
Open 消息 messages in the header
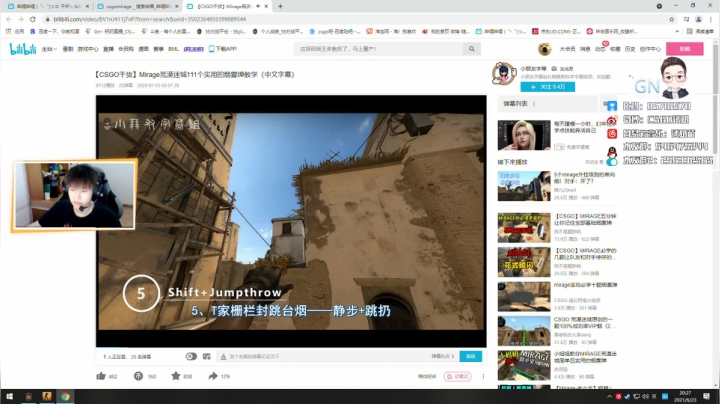pyautogui.click(x=585, y=49)
